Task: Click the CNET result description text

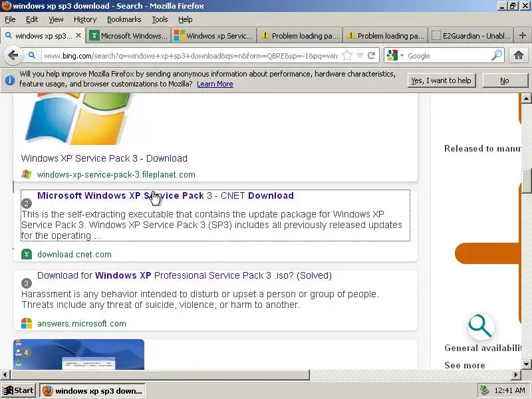Action: click(x=211, y=225)
